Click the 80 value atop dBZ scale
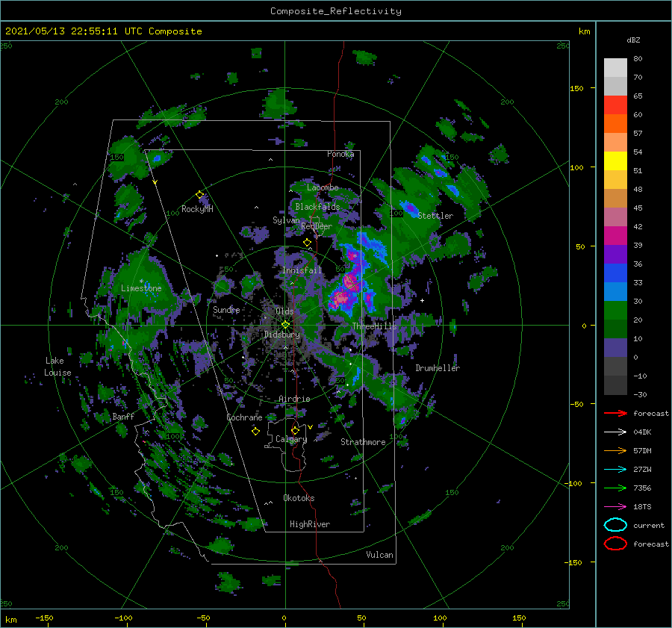672x628 pixels. 638,58
